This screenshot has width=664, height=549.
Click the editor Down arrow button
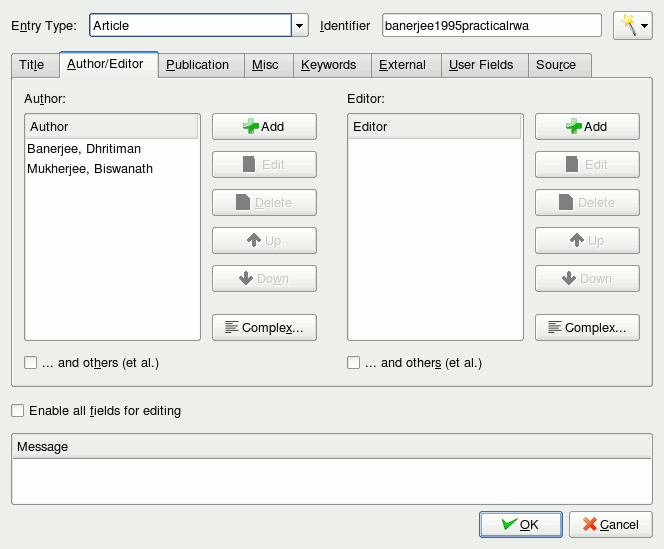(587, 279)
